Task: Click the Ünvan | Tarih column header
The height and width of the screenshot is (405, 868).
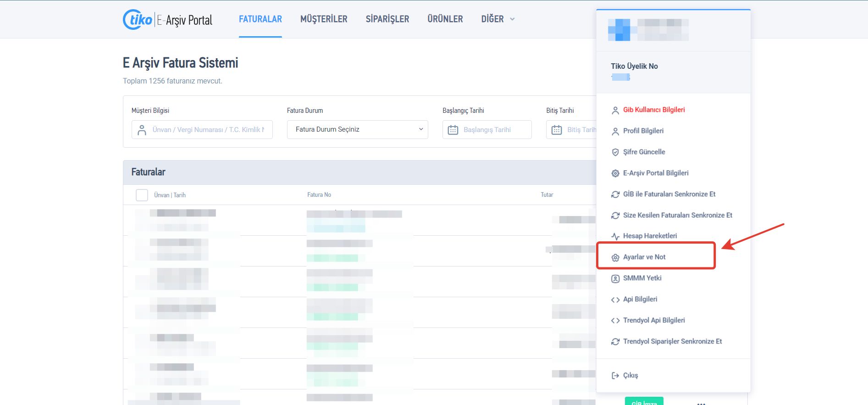Action: pyautogui.click(x=170, y=195)
